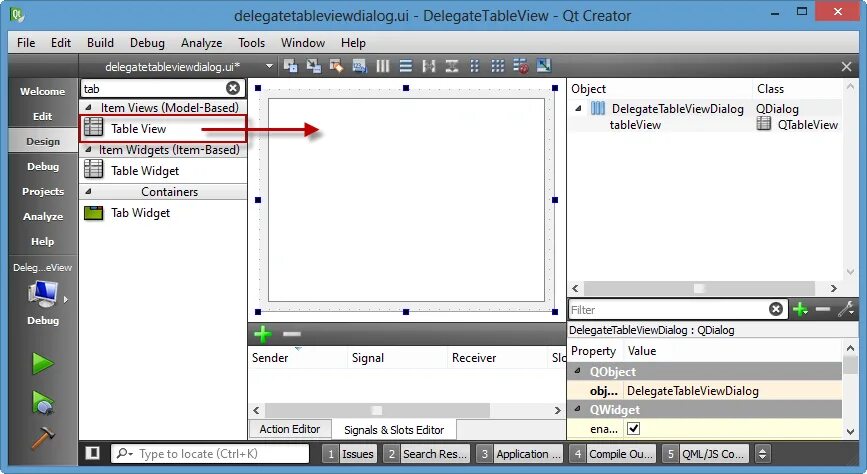Open the Application Output pane

520,454
